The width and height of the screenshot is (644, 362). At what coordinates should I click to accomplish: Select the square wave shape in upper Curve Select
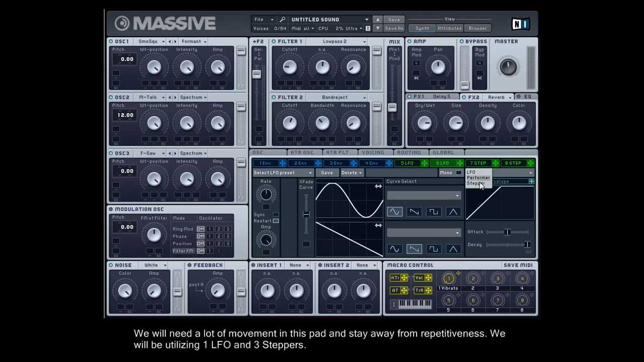point(434,212)
